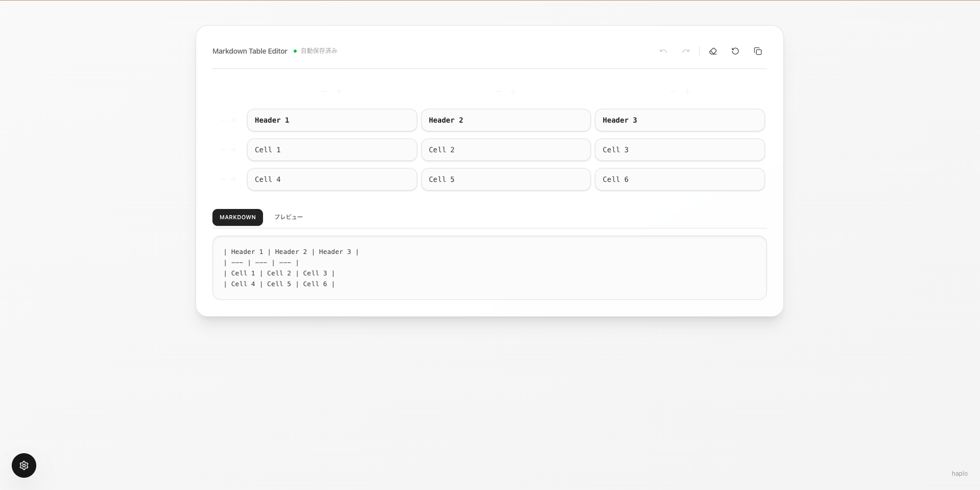Open the haplo link in the corner

(959, 474)
